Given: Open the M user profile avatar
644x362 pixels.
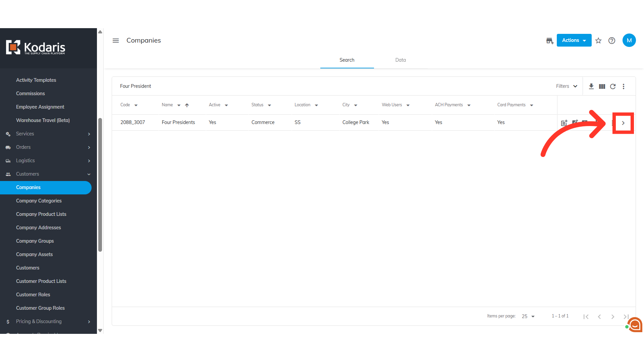Looking at the screenshot, I should 629,40.
